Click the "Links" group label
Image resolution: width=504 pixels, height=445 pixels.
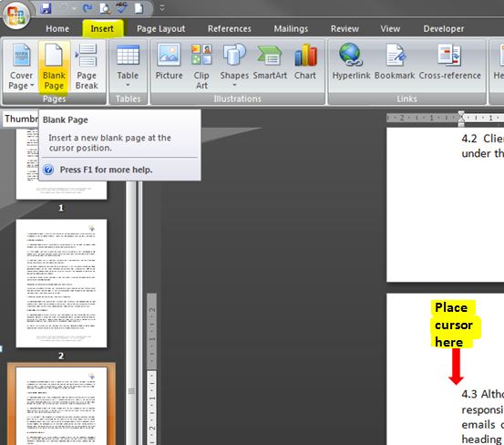[x=406, y=98]
